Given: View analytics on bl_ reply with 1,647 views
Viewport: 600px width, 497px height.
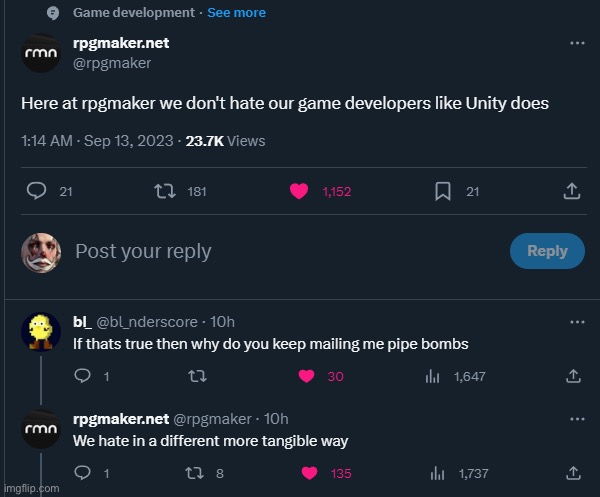Looking at the screenshot, I should [432, 376].
